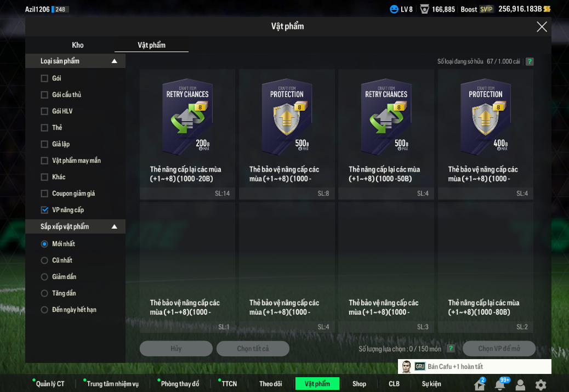
Task: Switch to the Kho tab
Action: click(78, 45)
